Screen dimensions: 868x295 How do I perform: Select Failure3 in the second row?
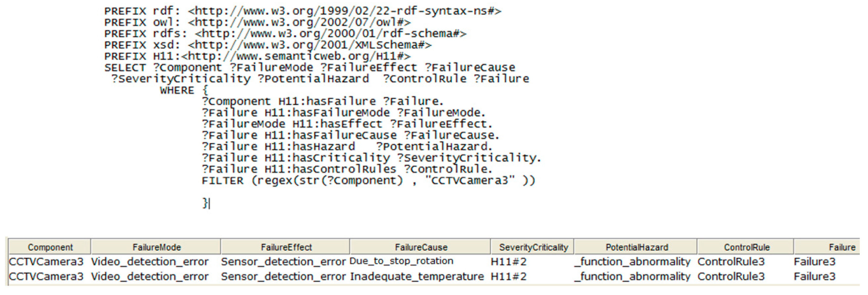pyautogui.click(x=814, y=277)
